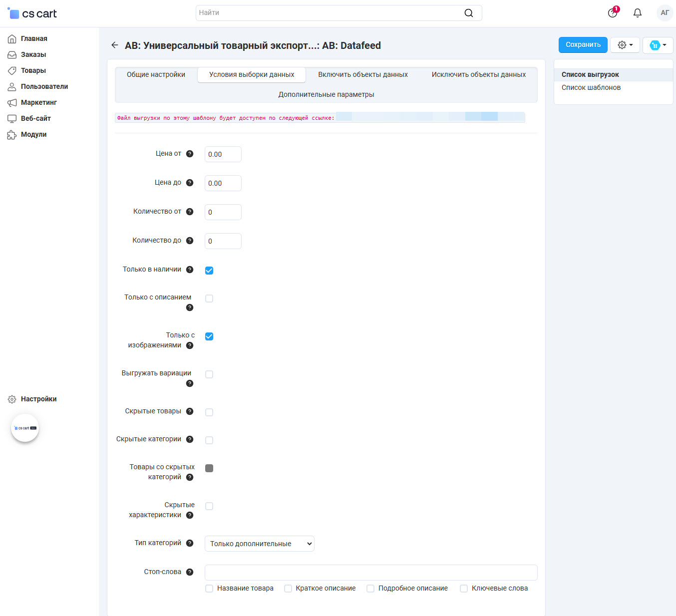This screenshot has height=616, width=676.
Task: Switch to the Общие настройки tab
Action: tap(156, 74)
